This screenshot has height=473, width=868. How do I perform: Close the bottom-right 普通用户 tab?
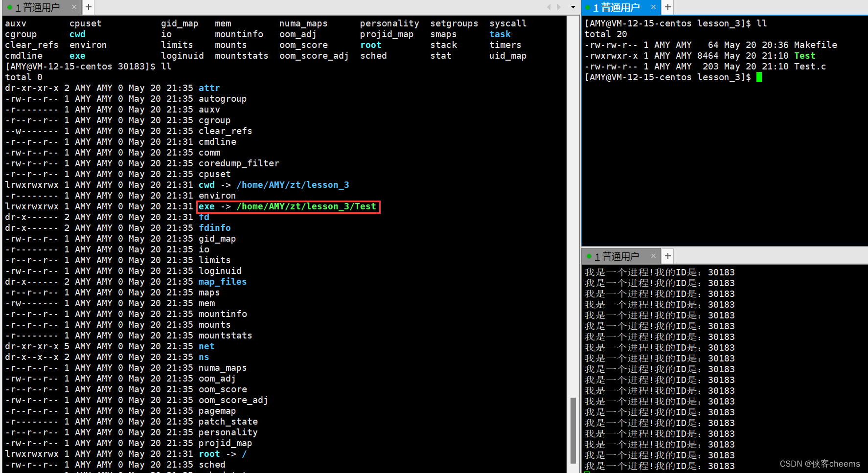(x=653, y=256)
